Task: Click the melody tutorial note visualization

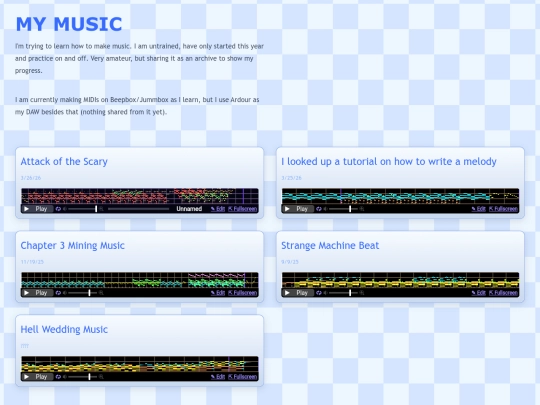Action: click(401, 196)
